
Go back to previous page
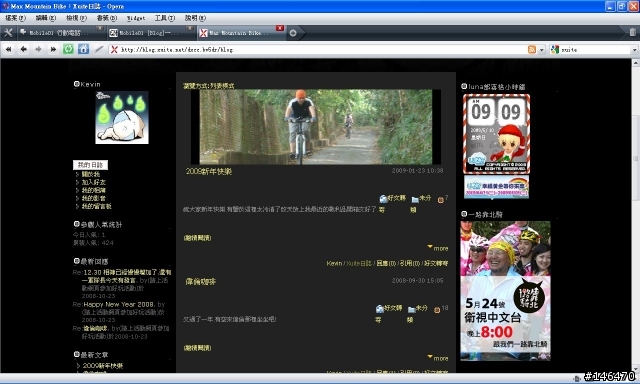point(24,49)
